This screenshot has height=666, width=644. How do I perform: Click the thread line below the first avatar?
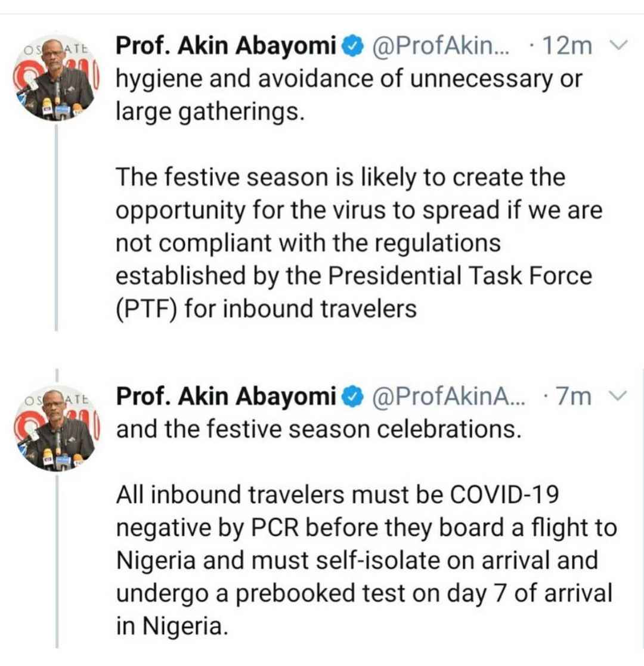click(x=56, y=227)
